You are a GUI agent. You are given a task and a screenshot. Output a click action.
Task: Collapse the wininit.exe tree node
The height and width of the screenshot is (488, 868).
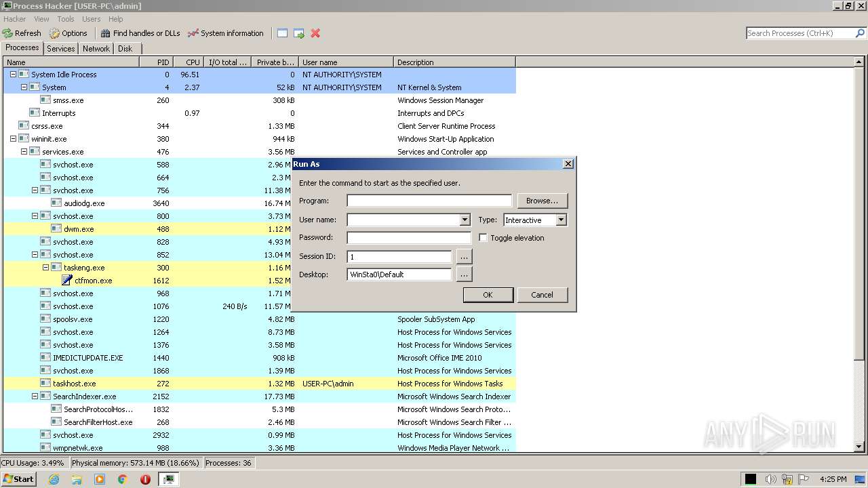tap(13, 138)
